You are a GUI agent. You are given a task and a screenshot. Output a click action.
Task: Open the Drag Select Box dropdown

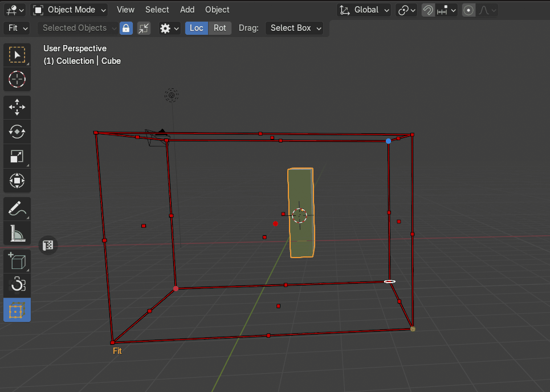(x=295, y=28)
